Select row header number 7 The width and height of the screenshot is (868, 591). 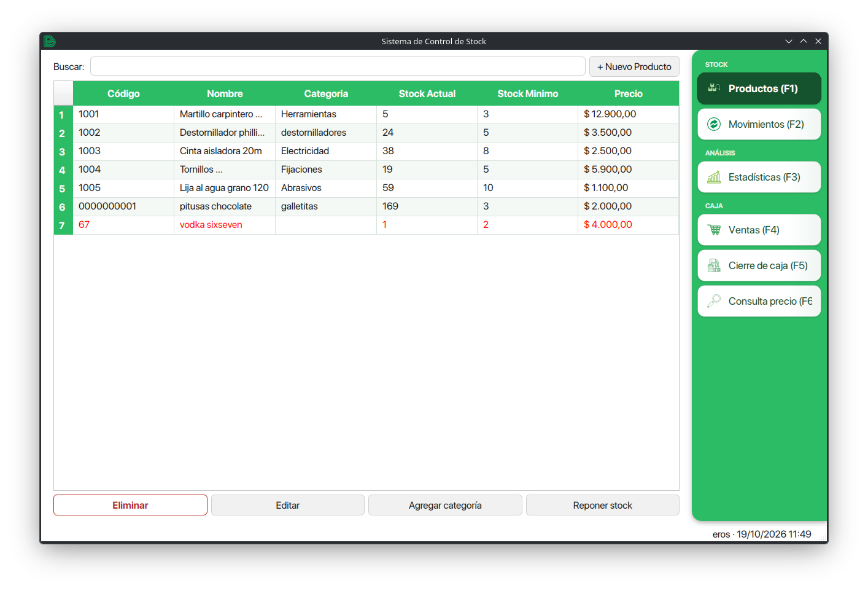(63, 225)
